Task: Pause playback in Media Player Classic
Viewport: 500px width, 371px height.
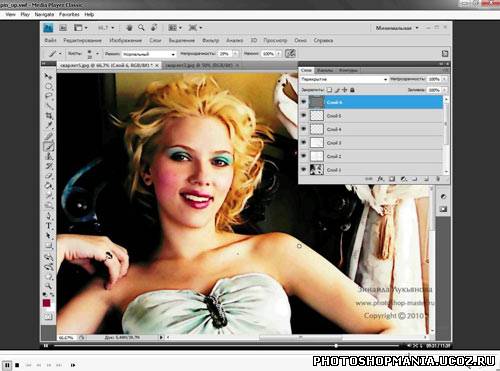Action: tap(7, 365)
